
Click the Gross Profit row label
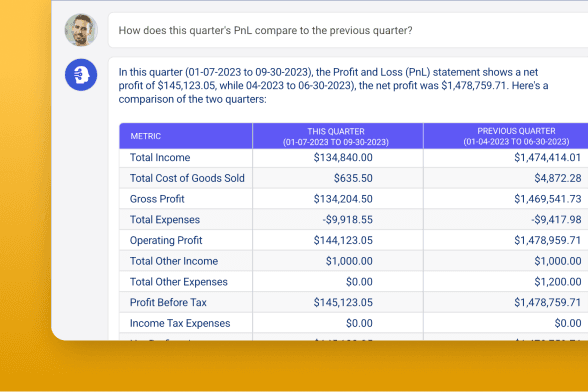click(157, 199)
